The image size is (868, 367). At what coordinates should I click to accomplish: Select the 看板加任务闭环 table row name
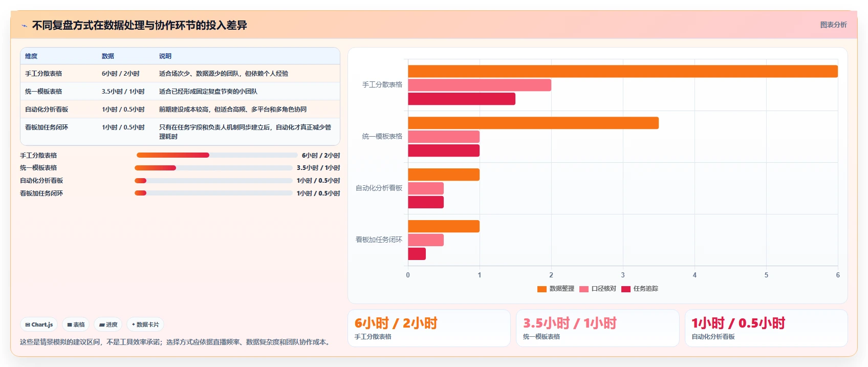(47, 127)
